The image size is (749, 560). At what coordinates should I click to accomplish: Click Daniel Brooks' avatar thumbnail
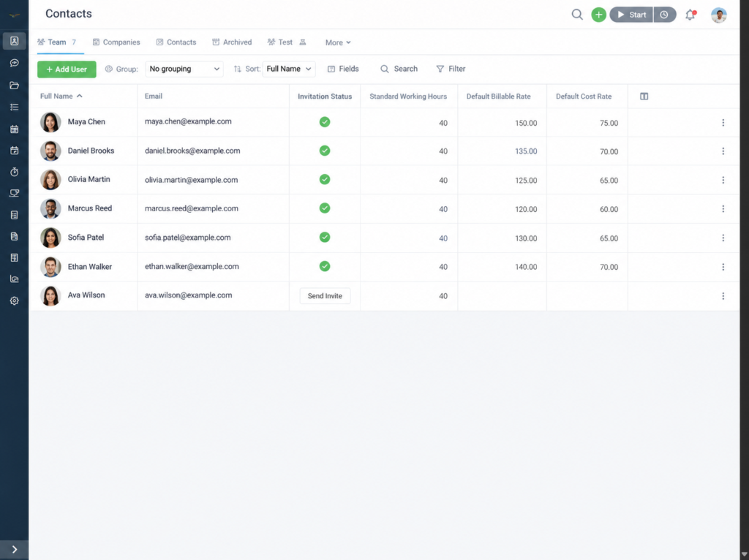coord(50,151)
